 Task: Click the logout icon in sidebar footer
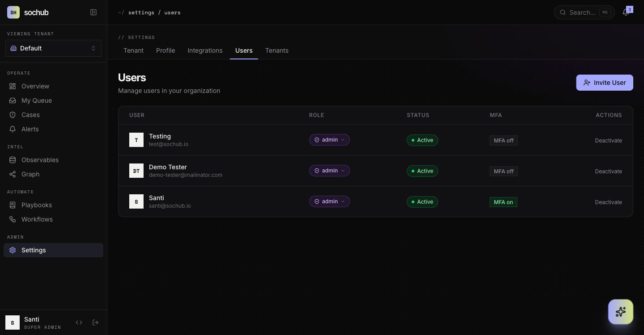tap(95, 322)
